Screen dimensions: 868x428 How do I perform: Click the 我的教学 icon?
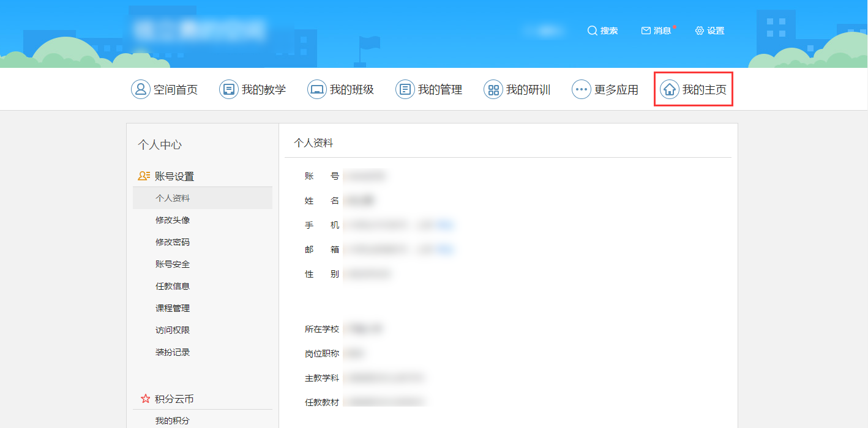(x=229, y=90)
